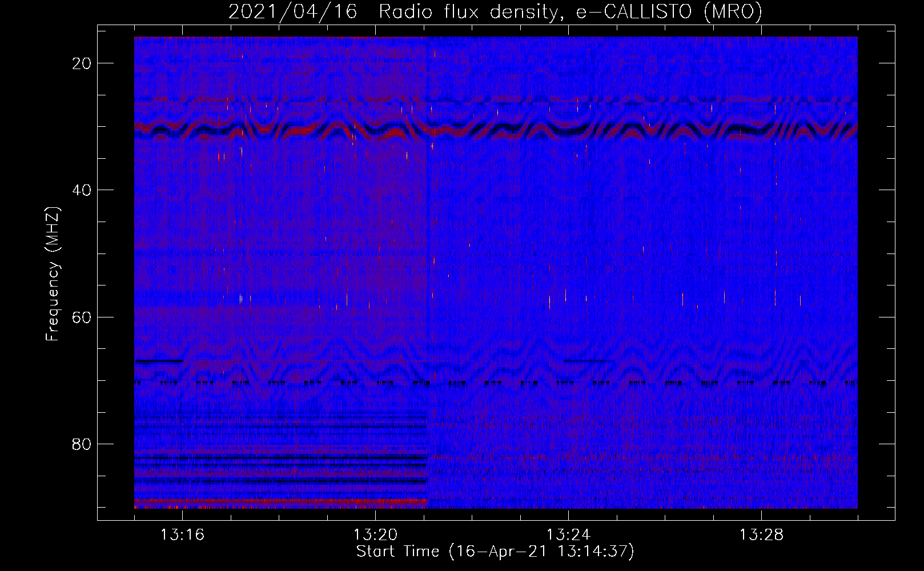924x571 pixels.
Task: Click the 60 MHz frequency tick label
Action: 82,317
